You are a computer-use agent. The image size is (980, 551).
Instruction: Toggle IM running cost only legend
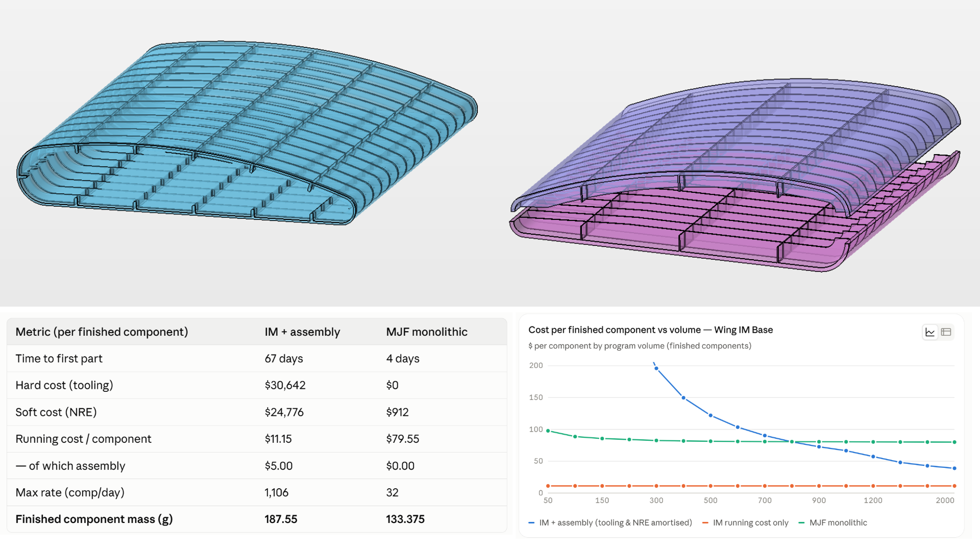[745, 522]
